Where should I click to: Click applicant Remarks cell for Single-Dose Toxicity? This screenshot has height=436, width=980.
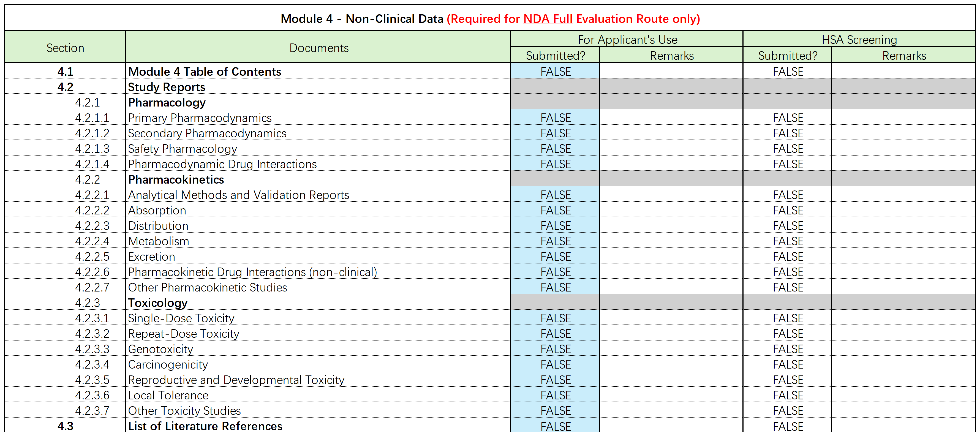[x=671, y=318]
